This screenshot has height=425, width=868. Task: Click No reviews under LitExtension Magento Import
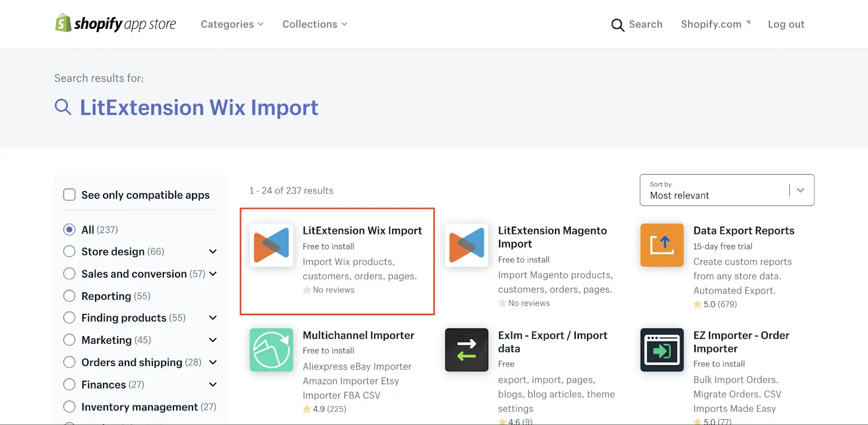(x=529, y=303)
